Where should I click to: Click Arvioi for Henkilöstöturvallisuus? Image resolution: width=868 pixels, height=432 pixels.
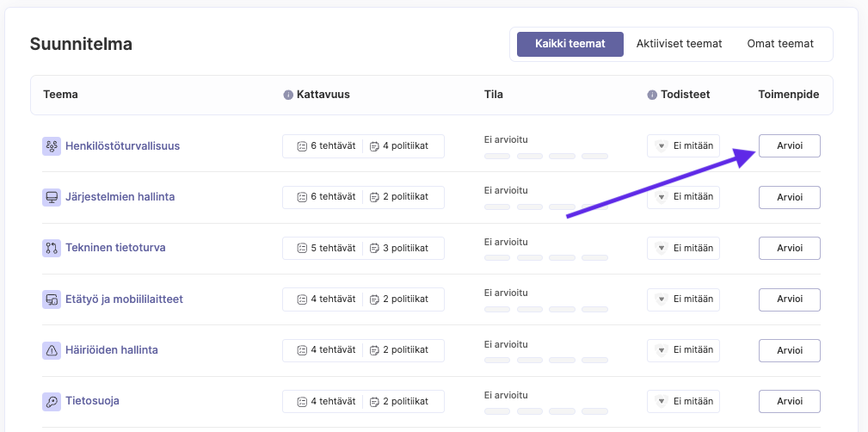point(790,145)
